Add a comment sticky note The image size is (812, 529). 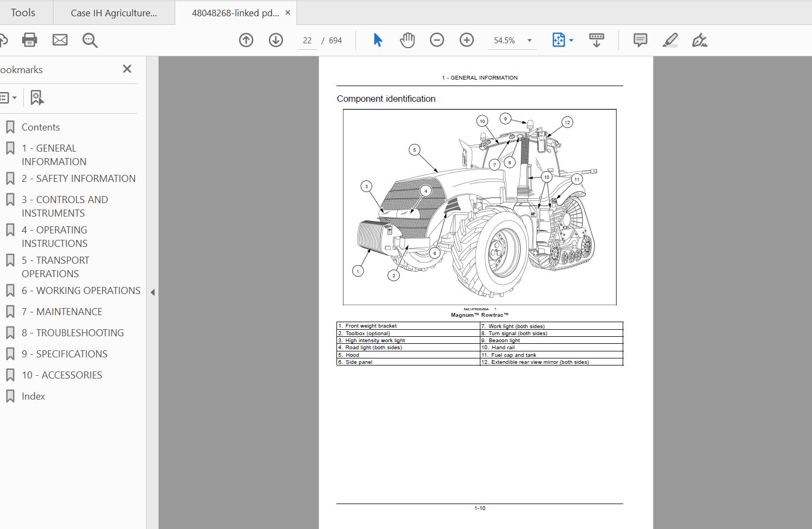[x=640, y=40]
